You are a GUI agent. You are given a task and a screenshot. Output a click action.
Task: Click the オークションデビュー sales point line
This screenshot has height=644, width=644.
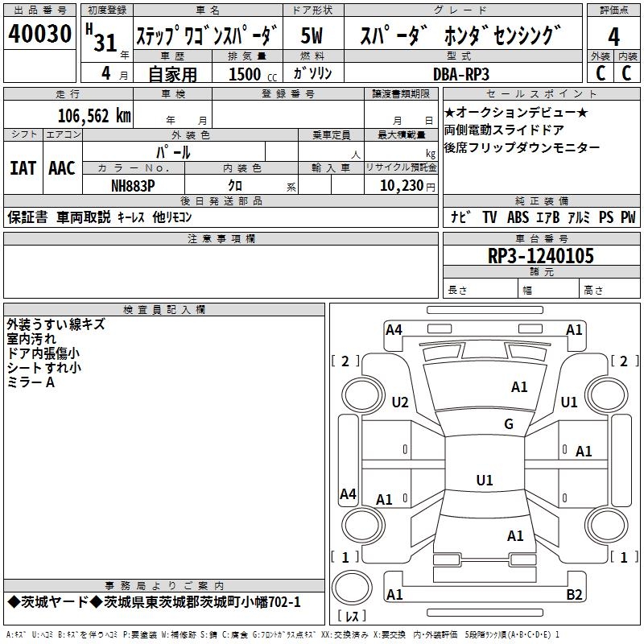(516, 112)
